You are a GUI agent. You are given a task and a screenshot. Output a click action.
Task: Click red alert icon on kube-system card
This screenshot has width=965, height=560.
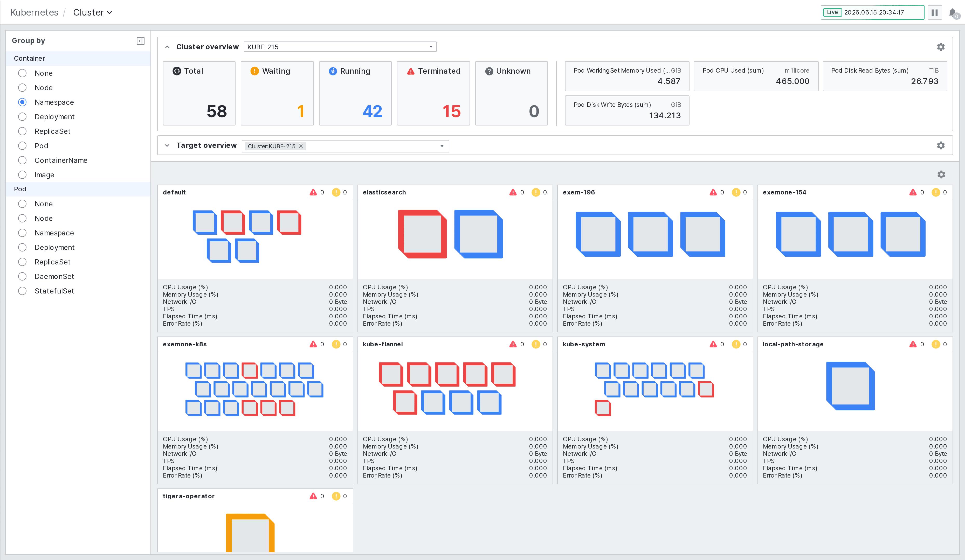(713, 344)
